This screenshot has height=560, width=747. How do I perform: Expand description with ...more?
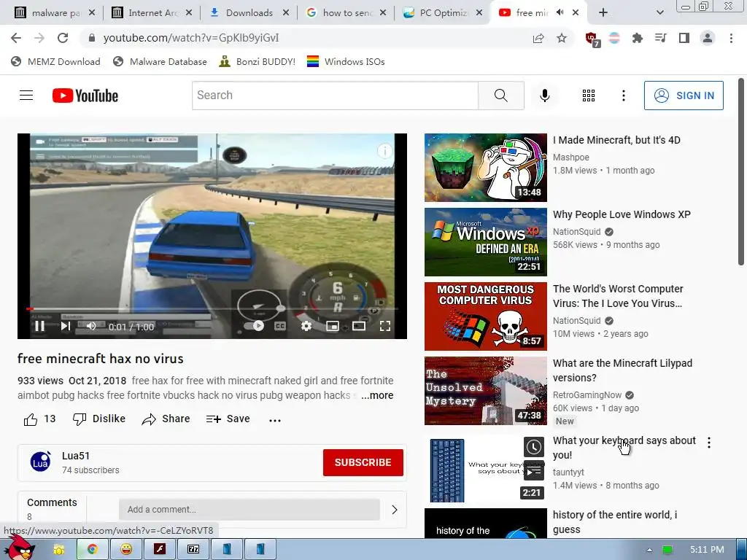[x=377, y=395]
